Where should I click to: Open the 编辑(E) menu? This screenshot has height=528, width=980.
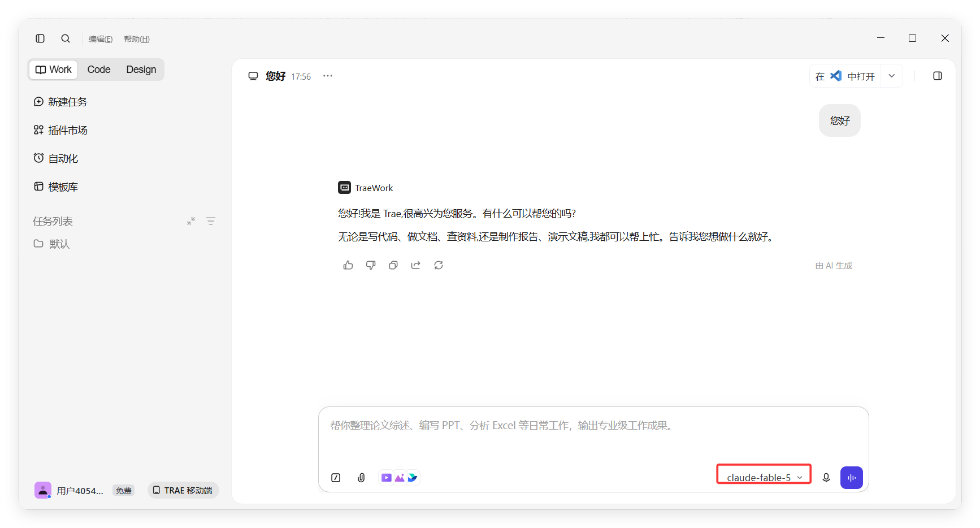101,39
